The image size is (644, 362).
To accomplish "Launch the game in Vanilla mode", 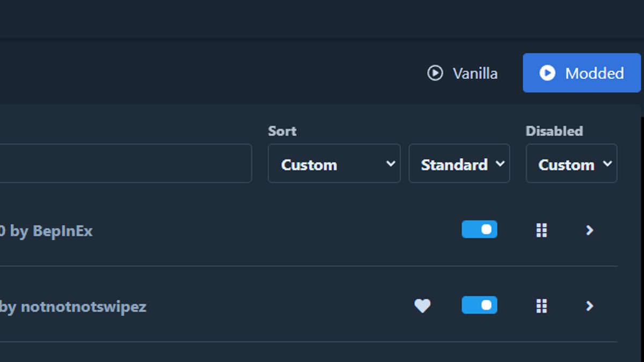I will 474,73.
